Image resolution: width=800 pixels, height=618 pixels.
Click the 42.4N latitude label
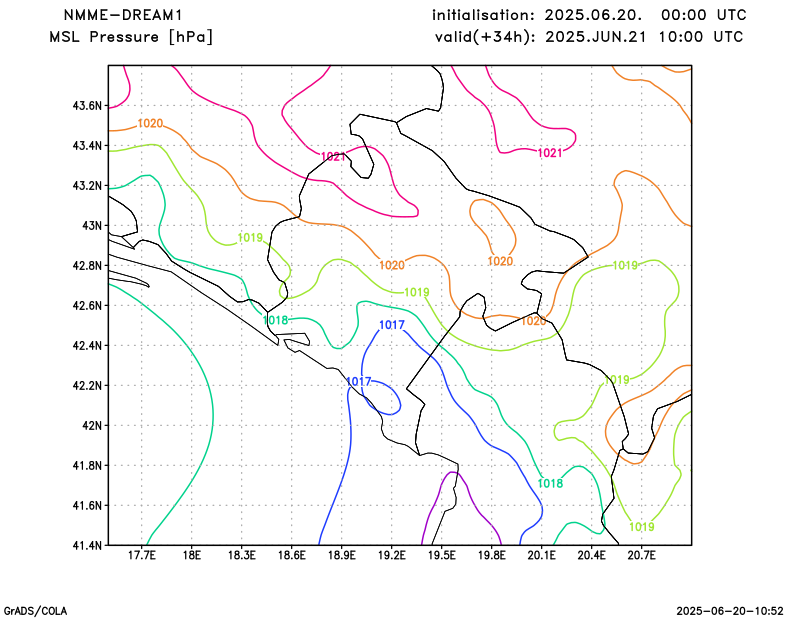click(87, 345)
